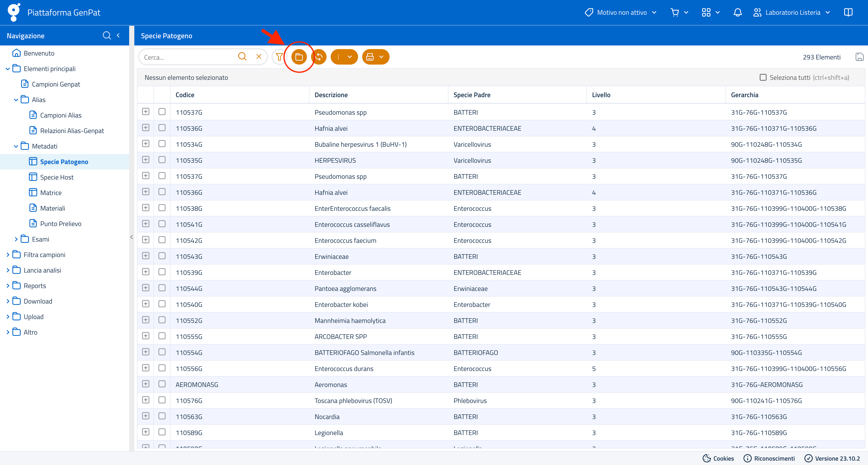Click the save icon next to 293 Elementi

[x=859, y=57]
